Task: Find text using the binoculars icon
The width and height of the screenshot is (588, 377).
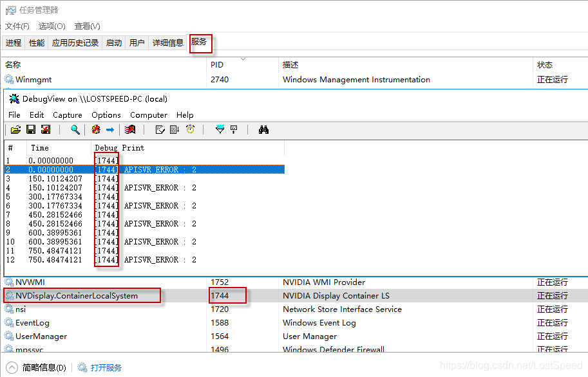Action: click(263, 129)
